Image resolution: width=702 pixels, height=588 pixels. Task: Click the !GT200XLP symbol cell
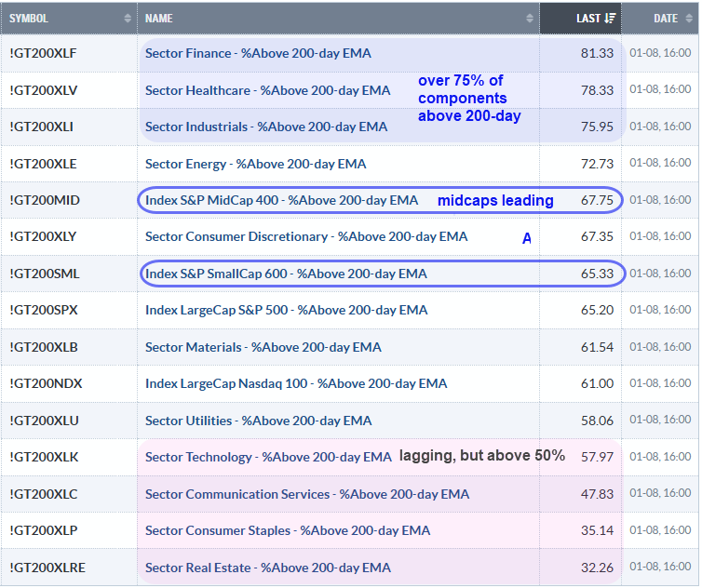pyautogui.click(x=43, y=530)
